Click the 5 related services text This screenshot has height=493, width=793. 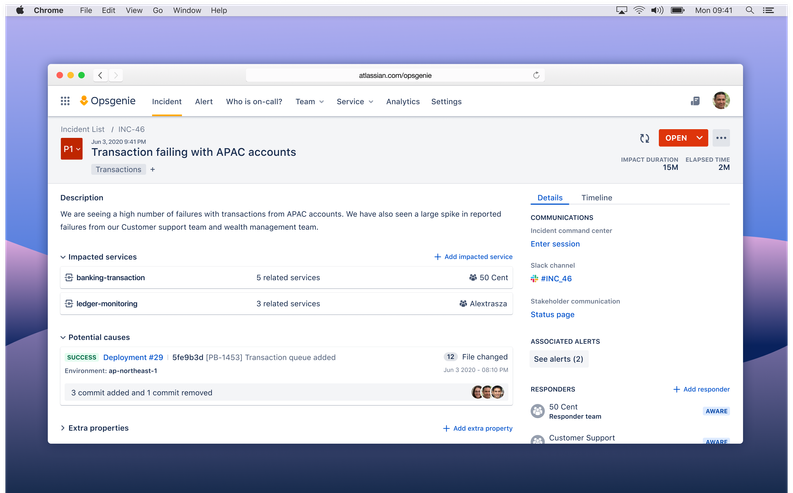pos(288,278)
